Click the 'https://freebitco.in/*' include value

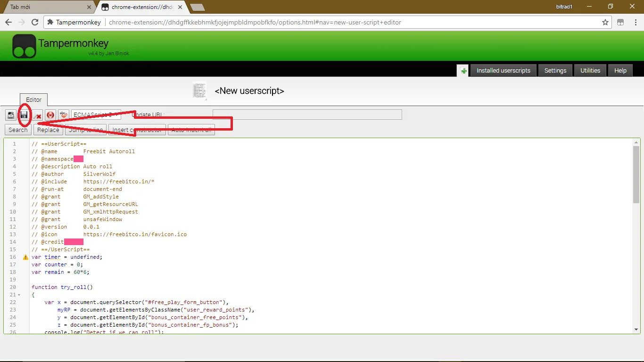(x=119, y=181)
